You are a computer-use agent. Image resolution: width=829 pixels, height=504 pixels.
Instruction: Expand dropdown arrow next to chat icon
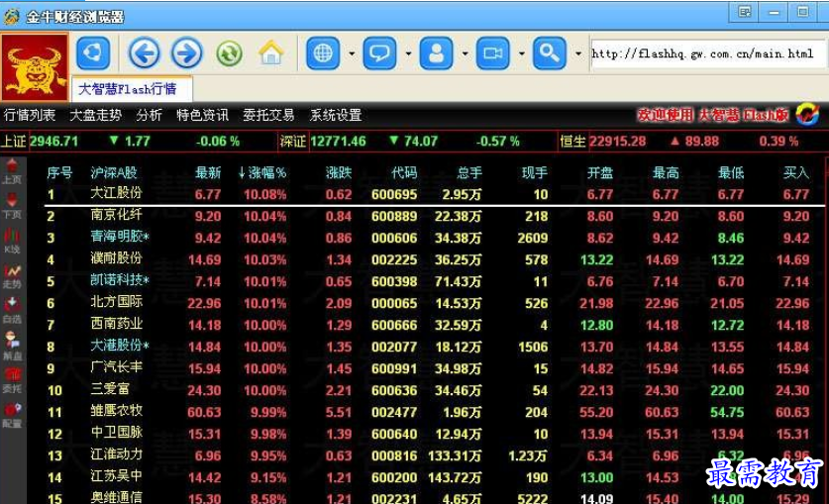pyautogui.click(x=408, y=53)
